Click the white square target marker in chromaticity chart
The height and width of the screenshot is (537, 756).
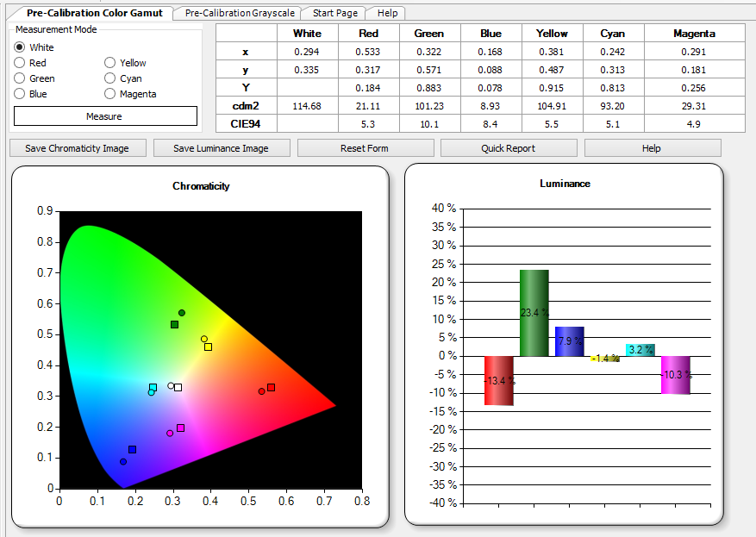[178, 388]
